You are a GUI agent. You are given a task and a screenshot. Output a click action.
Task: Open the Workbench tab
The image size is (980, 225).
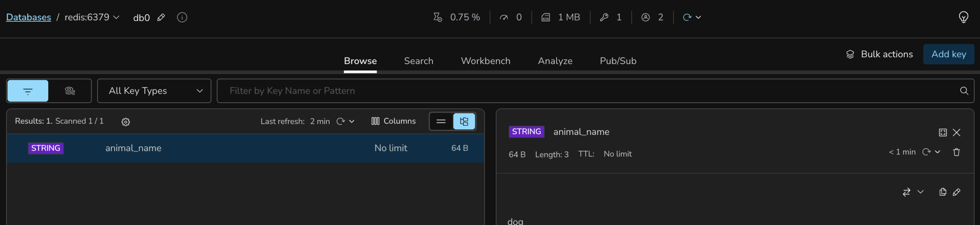pyautogui.click(x=485, y=61)
